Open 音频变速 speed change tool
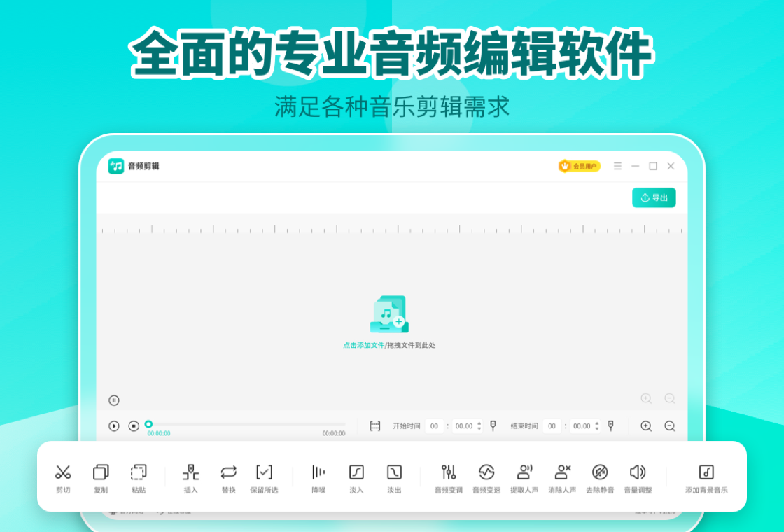 486,477
